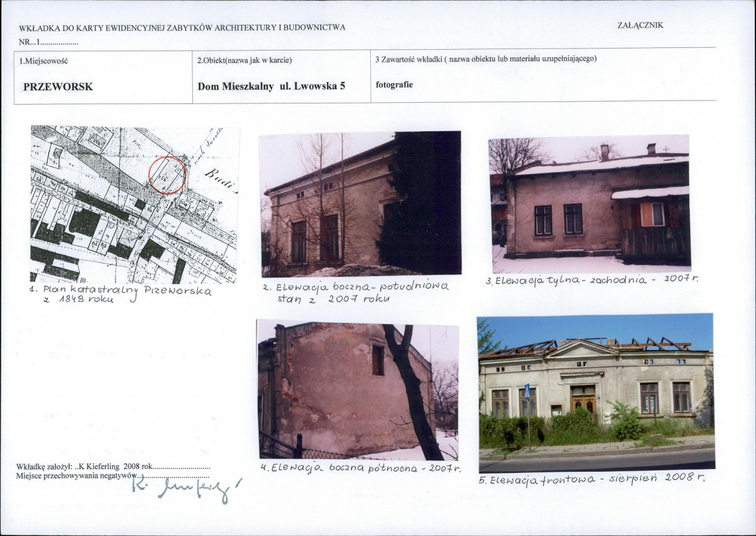
Task: Click caption '5. Elewacja frontowa - sierpień 2008'
Action: click(x=593, y=479)
